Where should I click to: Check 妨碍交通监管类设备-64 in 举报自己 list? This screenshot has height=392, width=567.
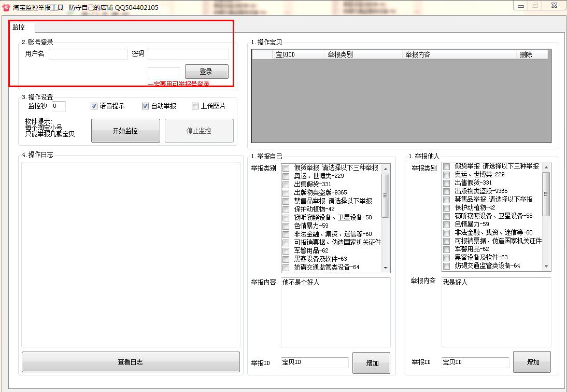click(286, 268)
